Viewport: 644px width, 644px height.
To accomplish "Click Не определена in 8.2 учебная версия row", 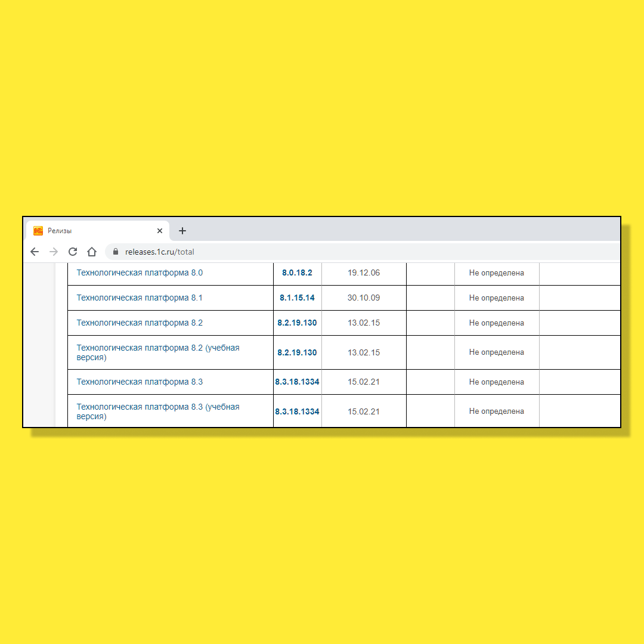I will [496, 352].
